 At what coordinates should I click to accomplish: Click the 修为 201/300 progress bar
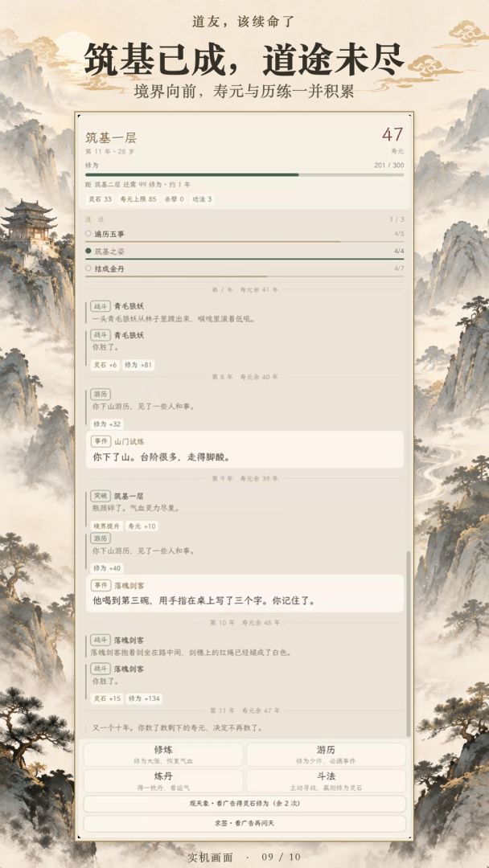(x=244, y=174)
